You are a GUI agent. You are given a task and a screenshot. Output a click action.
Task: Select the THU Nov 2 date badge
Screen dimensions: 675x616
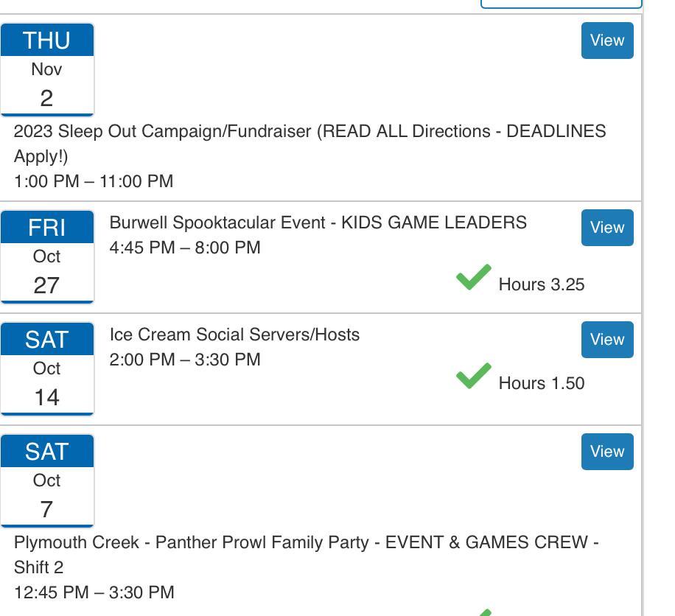47,69
